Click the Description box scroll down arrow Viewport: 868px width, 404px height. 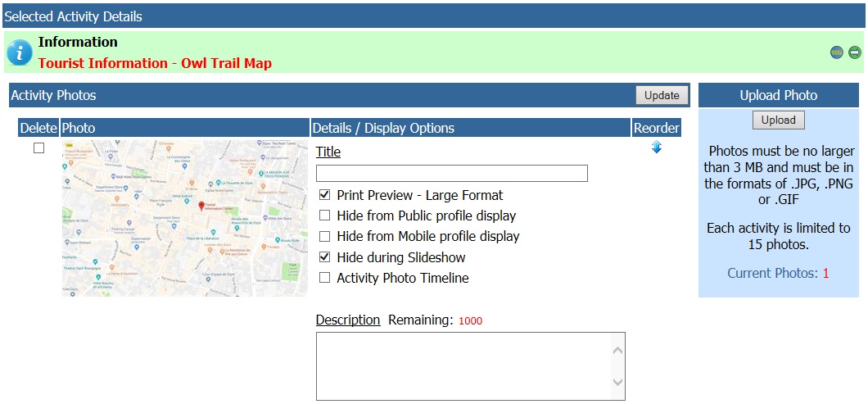[617, 382]
